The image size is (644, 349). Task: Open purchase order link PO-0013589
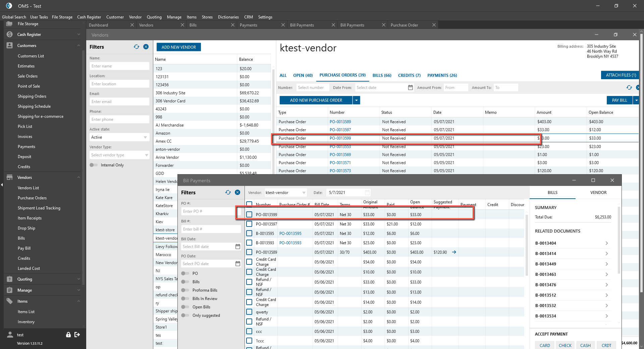coord(340,122)
